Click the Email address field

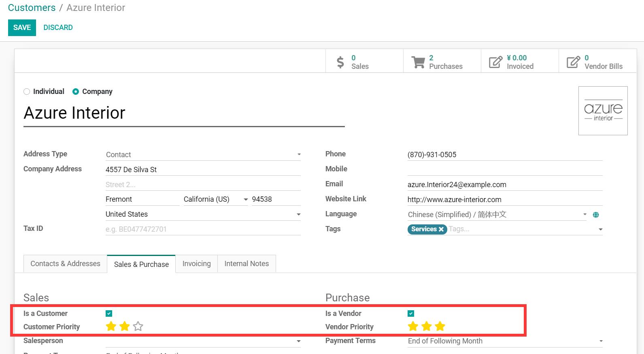click(505, 185)
